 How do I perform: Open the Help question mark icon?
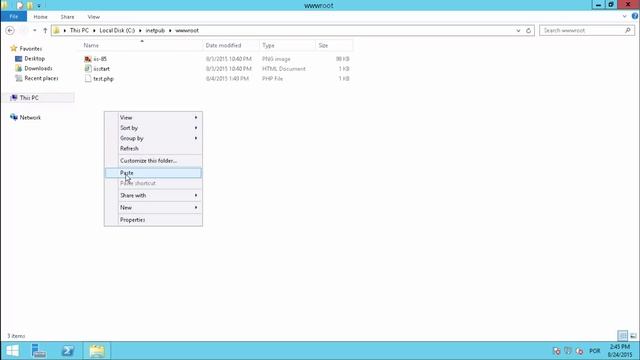point(635,16)
